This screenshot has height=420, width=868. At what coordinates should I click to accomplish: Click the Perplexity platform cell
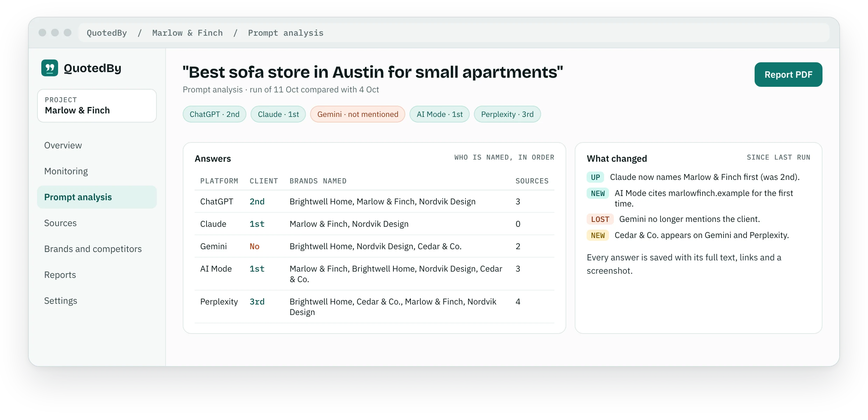pos(219,302)
